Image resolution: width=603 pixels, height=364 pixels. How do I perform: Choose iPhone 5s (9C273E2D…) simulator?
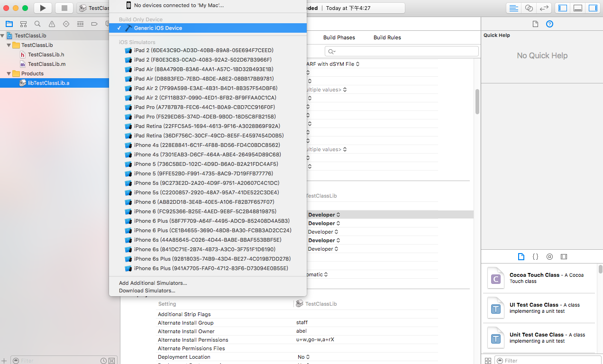pyautogui.click(x=208, y=183)
